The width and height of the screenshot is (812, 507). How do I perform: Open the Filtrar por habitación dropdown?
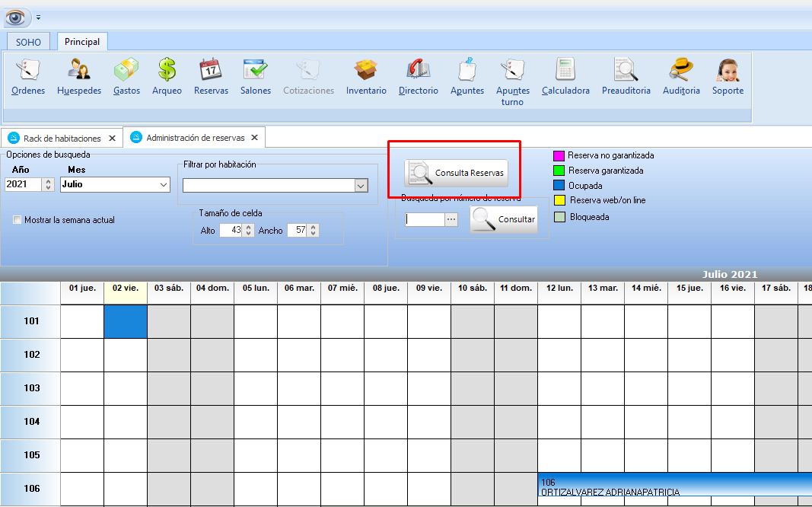361,186
